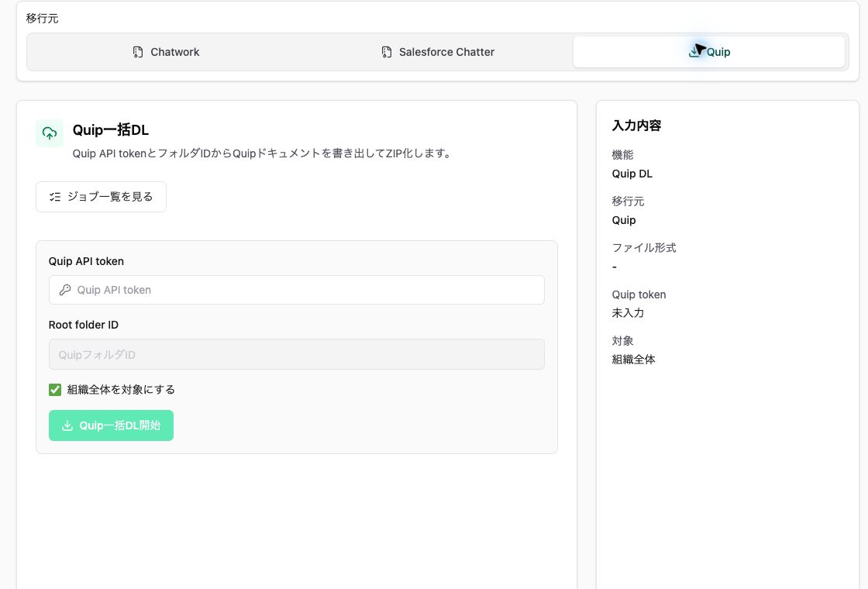Image resolution: width=868 pixels, height=589 pixels.
Task: Focus the Quip API token input field
Action: (297, 290)
